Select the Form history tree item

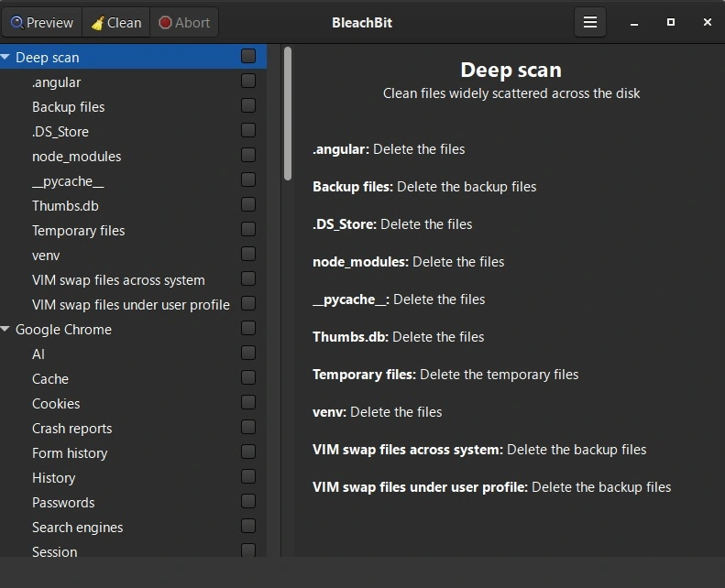pyautogui.click(x=133, y=452)
